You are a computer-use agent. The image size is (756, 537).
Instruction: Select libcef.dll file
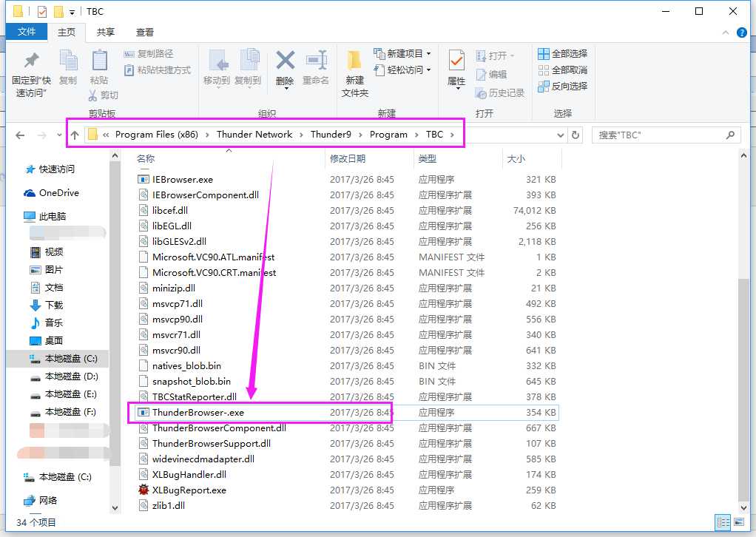346,210
